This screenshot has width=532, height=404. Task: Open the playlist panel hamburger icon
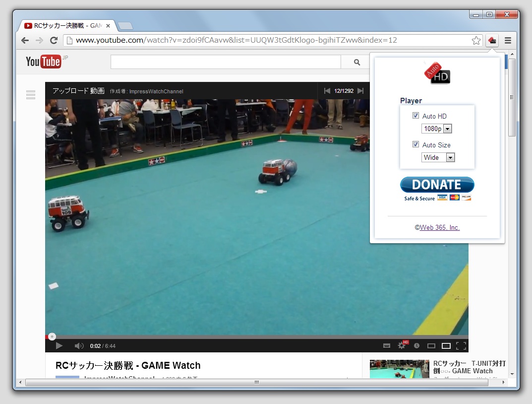tap(30, 94)
